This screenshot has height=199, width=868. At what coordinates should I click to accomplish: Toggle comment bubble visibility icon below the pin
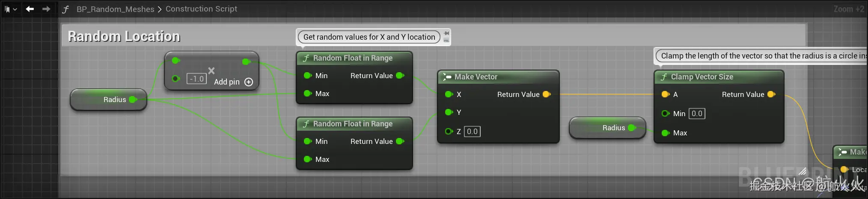click(446, 40)
